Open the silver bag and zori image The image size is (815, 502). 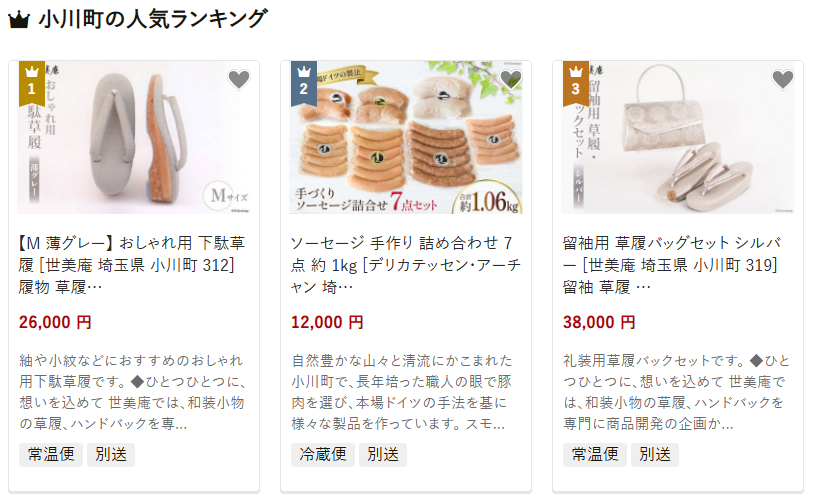[678, 137]
